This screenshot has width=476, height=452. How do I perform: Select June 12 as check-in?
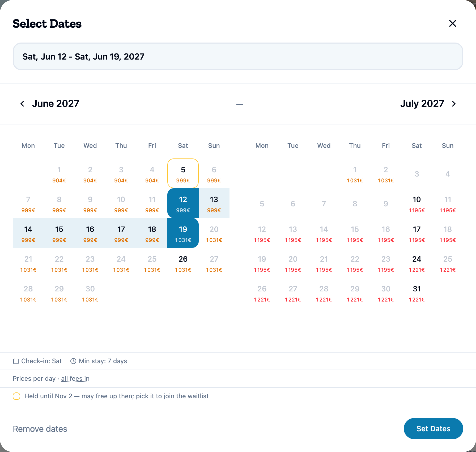click(x=183, y=203)
